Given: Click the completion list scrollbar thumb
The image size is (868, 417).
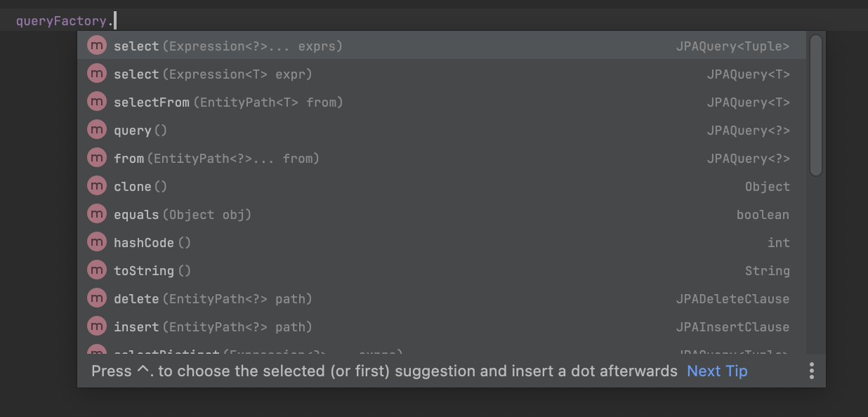Looking at the screenshot, I should tap(815, 105).
